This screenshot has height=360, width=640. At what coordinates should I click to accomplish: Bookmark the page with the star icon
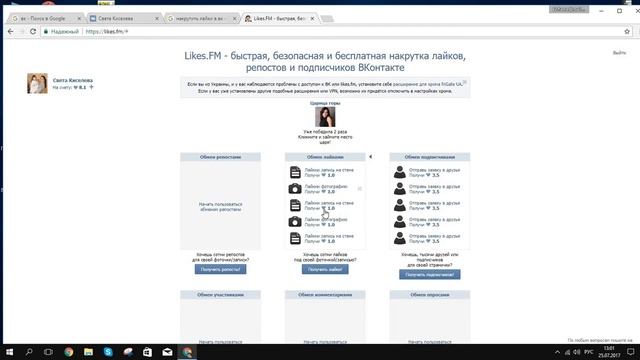[x=627, y=31]
